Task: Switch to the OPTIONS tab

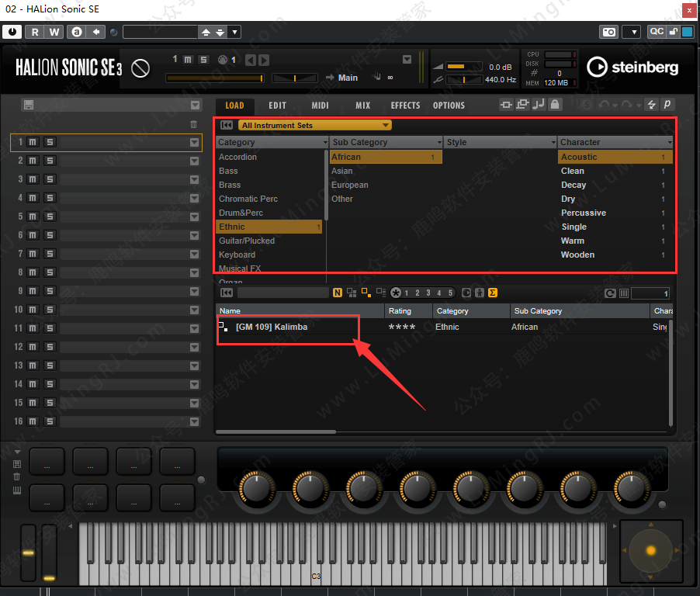Action: (x=449, y=106)
